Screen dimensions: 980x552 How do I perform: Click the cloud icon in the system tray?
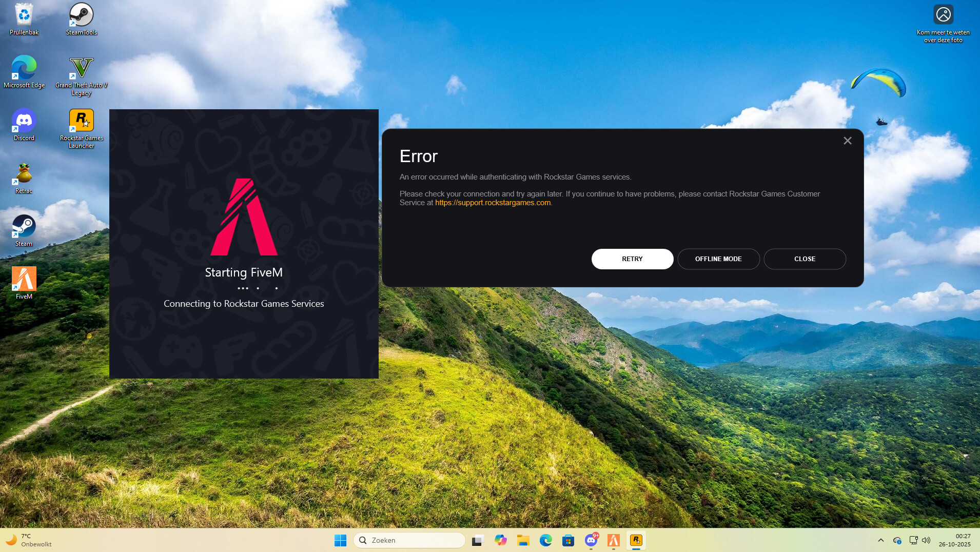tap(897, 540)
